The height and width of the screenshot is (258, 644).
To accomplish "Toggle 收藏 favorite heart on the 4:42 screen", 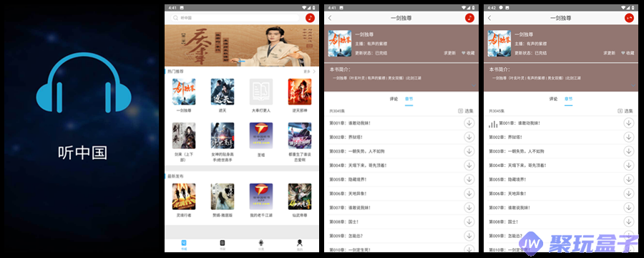I will [628, 53].
